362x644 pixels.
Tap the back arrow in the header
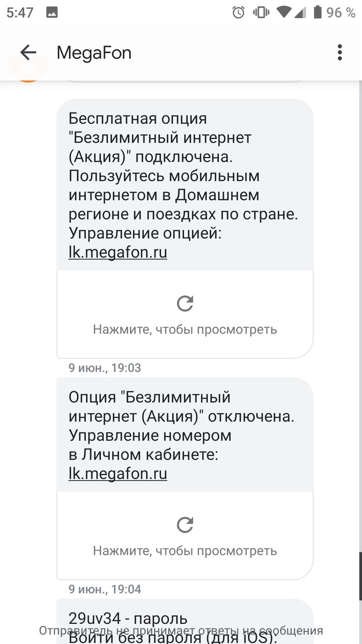click(28, 52)
